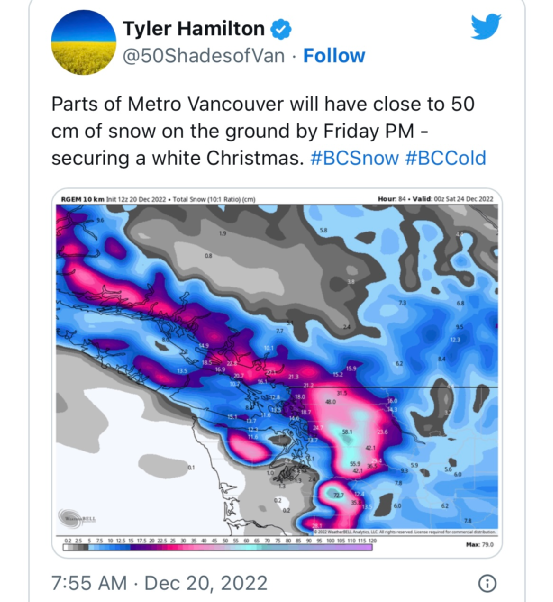Click the Max: 79.0 label
Image resolution: width=553 pixels, height=602 pixels.
[x=480, y=544]
